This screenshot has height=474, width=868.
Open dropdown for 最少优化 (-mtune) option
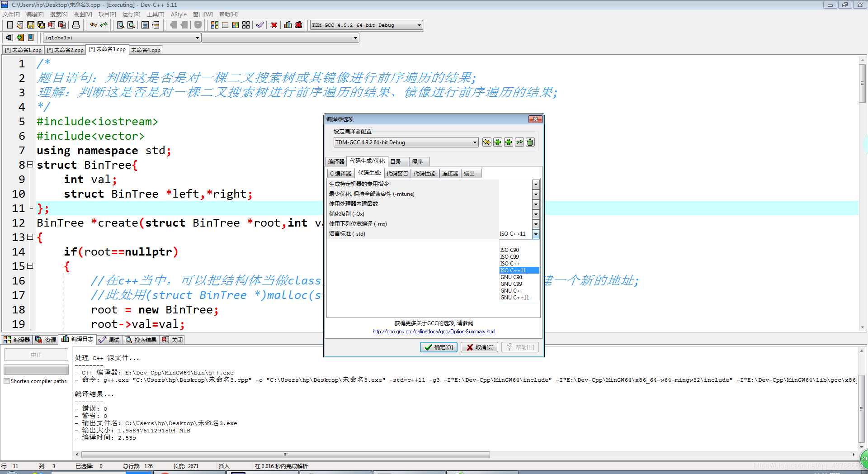pyautogui.click(x=536, y=194)
